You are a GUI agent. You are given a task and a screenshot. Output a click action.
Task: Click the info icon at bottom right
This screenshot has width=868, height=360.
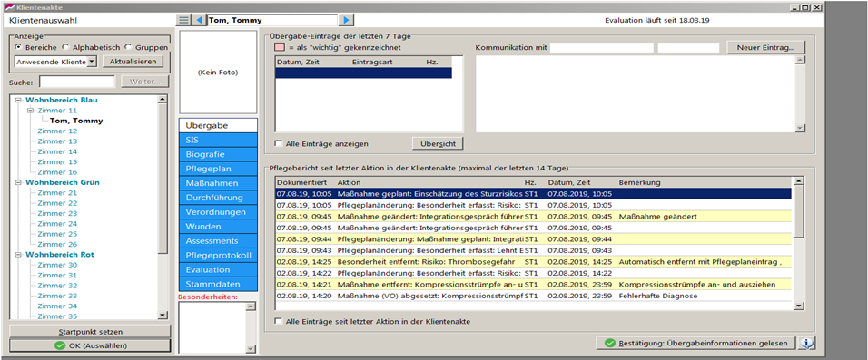tap(807, 344)
